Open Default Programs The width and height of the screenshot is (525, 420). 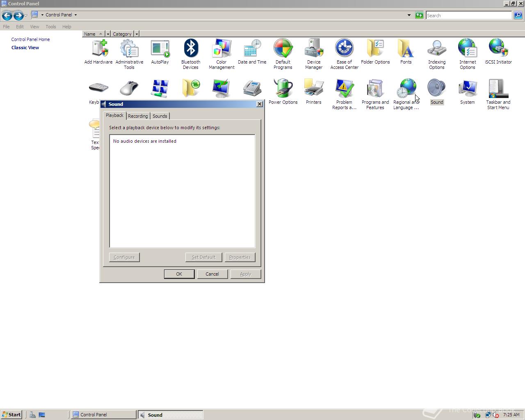(283, 54)
